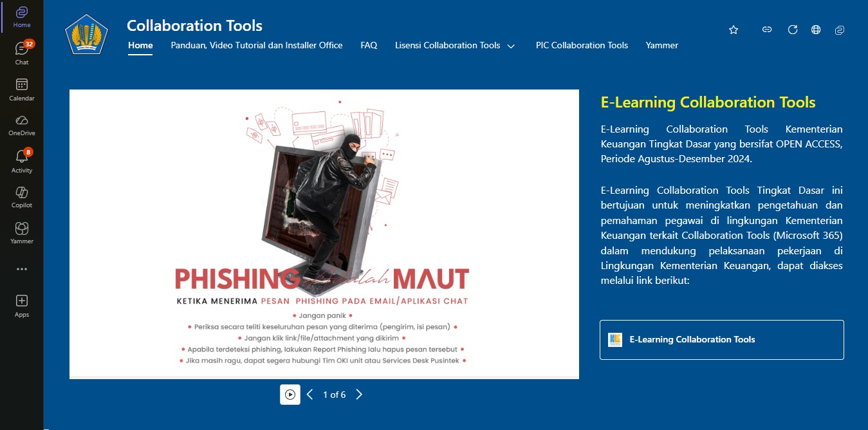Image resolution: width=868 pixels, height=430 pixels.
Task: Open OneDrive from the left rail
Action: pyautogui.click(x=21, y=124)
